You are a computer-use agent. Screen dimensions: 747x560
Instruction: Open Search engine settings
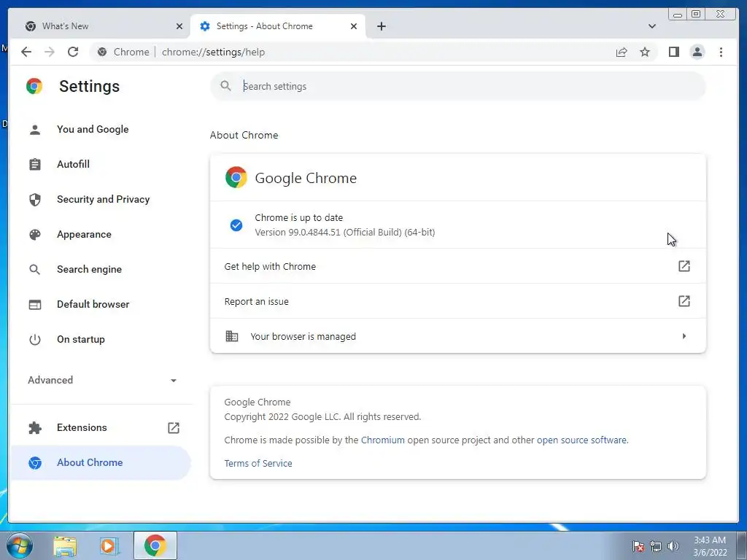pyautogui.click(x=89, y=270)
